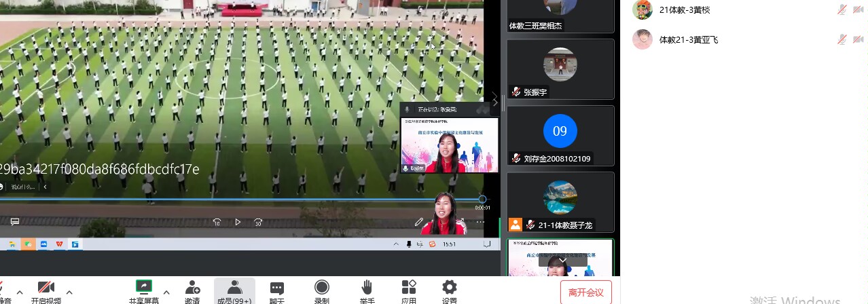The width and height of the screenshot is (868, 304).
Task: Select 张振宇's video thumbnail
Action: 560,69
